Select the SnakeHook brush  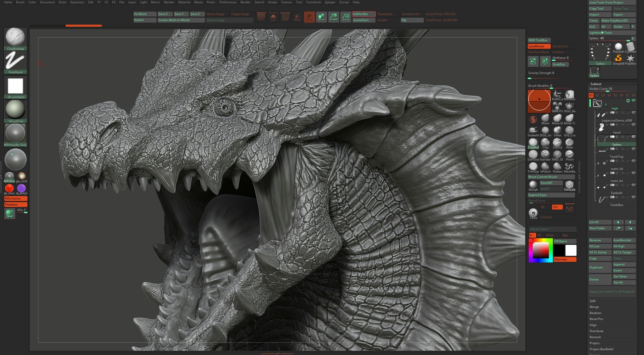(533, 130)
